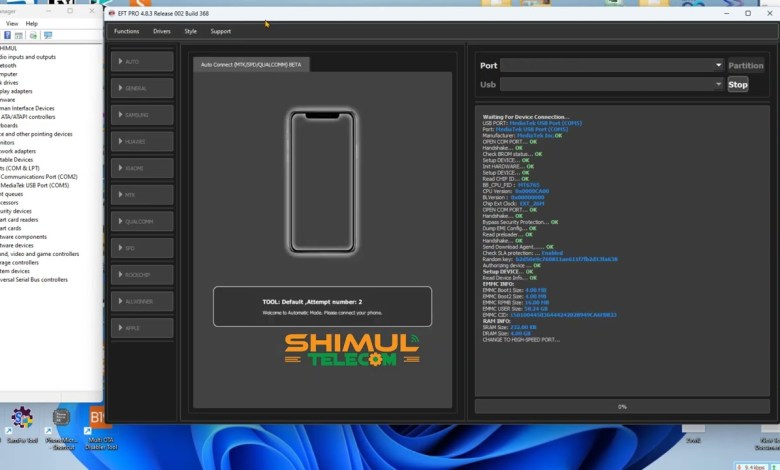Click the phone outline image

pos(322,182)
